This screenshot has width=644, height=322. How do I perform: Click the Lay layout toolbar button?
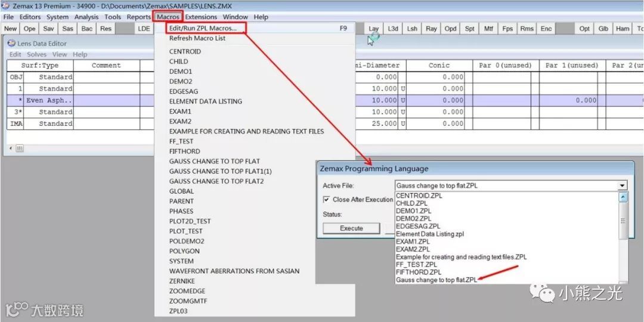click(x=374, y=29)
